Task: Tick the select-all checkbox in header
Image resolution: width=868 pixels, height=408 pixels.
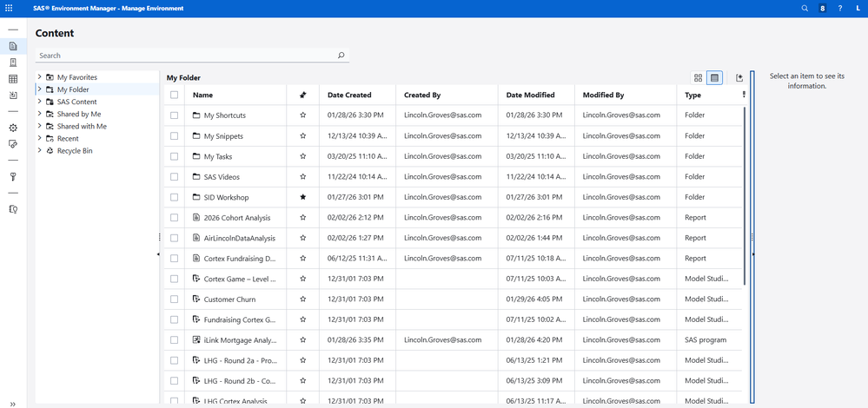Action: click(175, 95)
